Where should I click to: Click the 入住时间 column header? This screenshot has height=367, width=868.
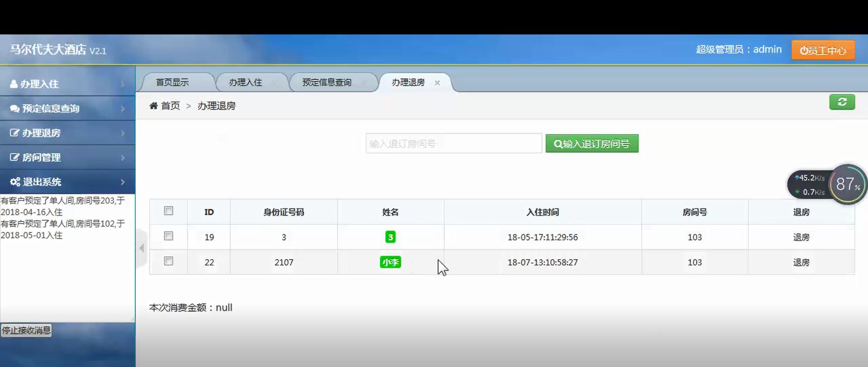(x=543, y=212)
